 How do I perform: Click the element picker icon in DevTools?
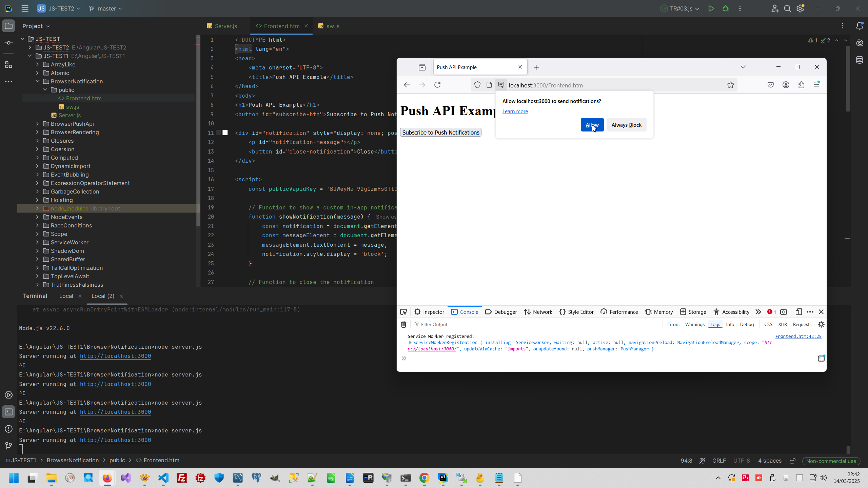pyautogui.click(x=403, y=312)
